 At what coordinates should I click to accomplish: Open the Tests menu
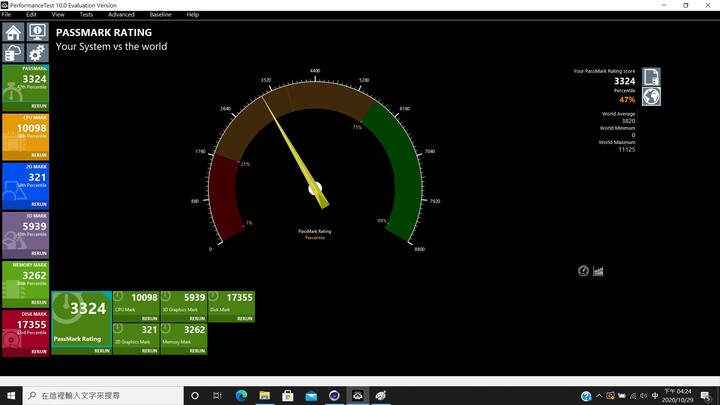click(86, 15)
